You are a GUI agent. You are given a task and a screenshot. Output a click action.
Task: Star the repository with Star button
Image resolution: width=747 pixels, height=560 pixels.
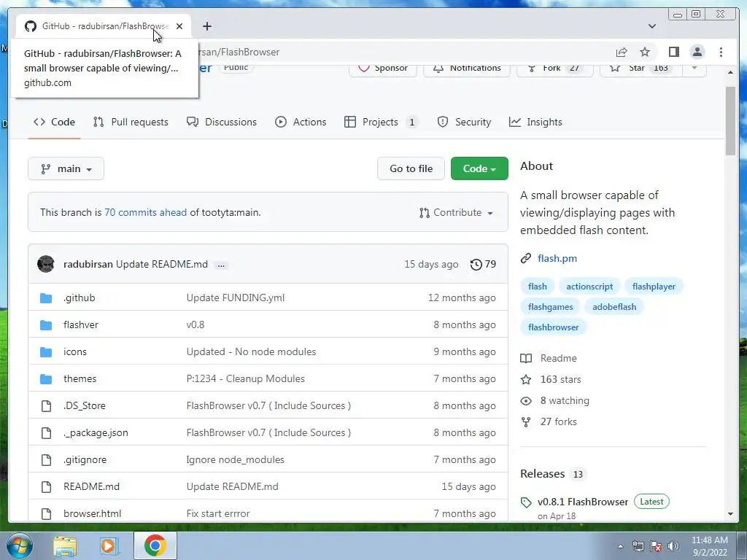(640, 68)
